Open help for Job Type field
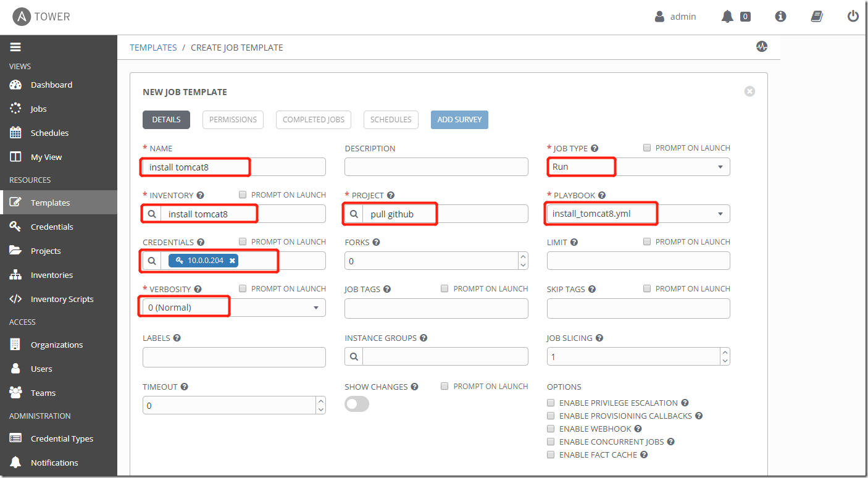The height and width of the screenshot is (478, 868). click(595, 148)
